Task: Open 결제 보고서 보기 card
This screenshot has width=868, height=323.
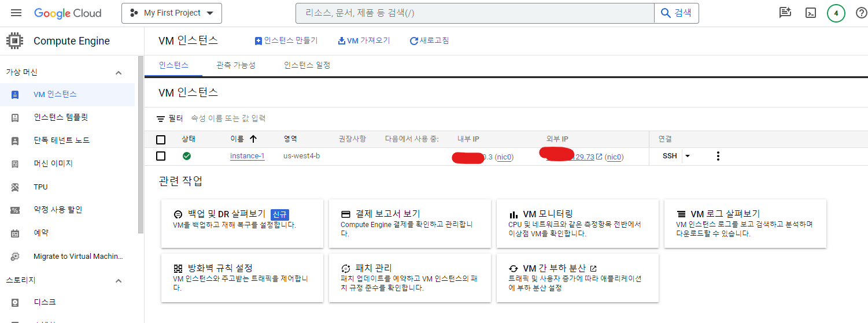Action: [x=410, y=224]
